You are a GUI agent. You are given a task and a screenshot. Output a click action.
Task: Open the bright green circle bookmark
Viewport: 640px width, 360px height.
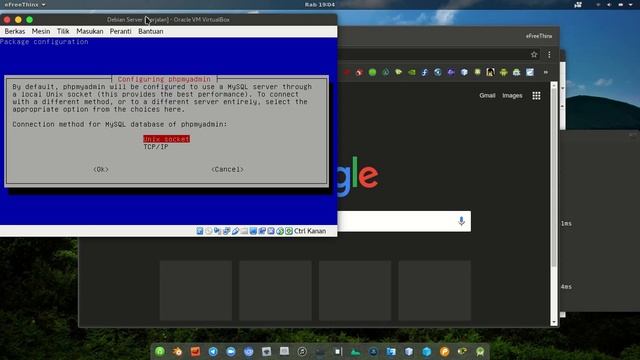point(372,72)
